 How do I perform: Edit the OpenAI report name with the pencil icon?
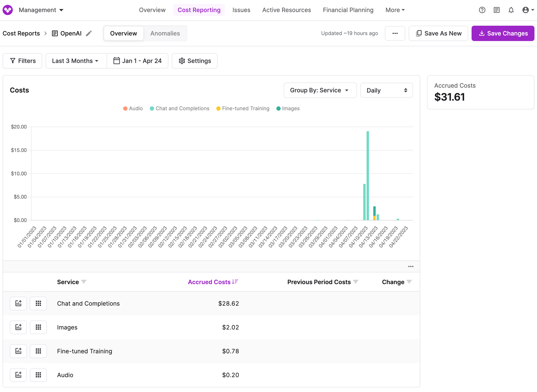89,33
